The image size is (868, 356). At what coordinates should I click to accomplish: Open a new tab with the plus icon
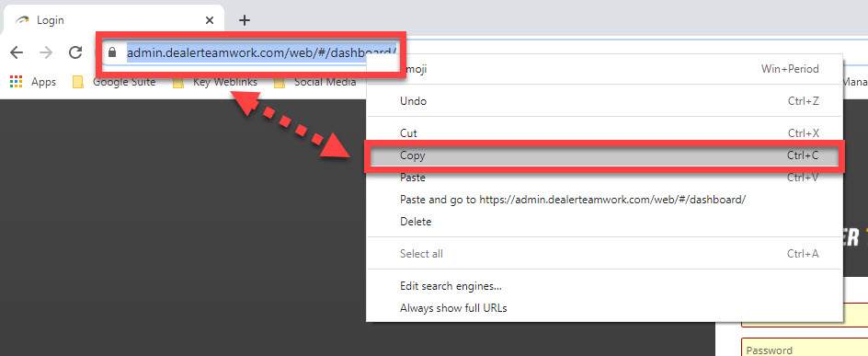click(x=245, y=20)
